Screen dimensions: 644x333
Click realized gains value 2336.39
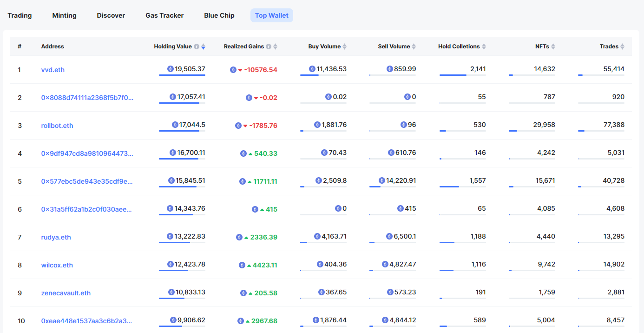[264, 237]
